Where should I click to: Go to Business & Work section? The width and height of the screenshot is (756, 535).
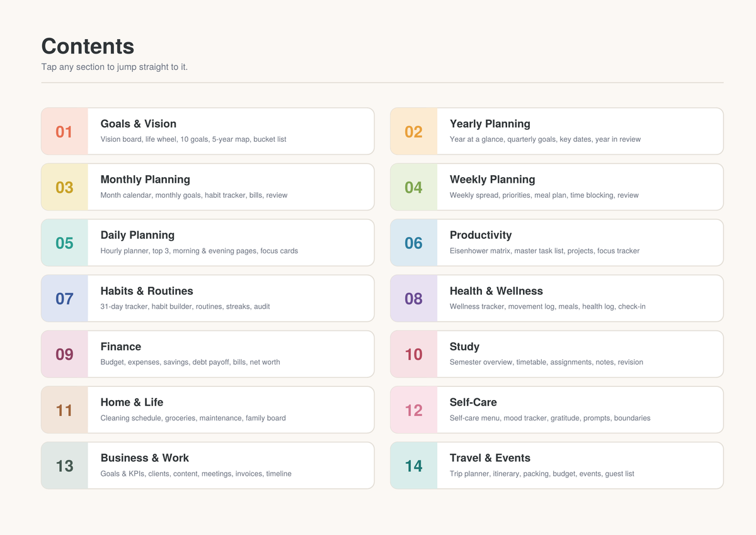click(x=208, y=466)
